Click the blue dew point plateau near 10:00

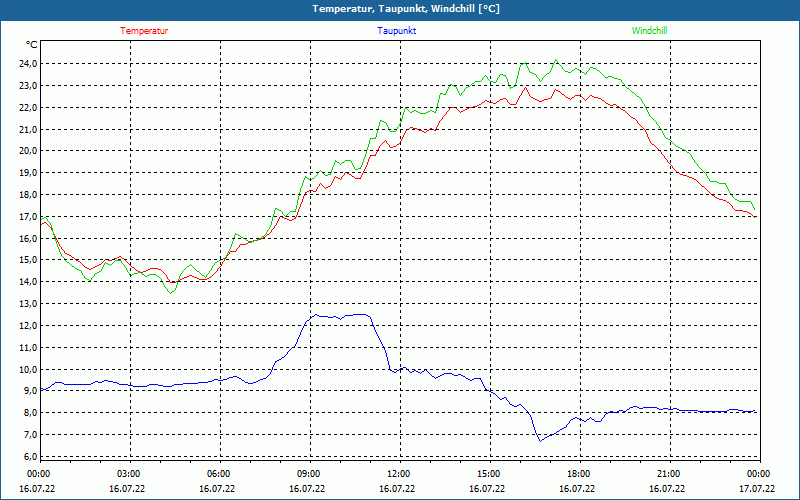click(341, 316)
